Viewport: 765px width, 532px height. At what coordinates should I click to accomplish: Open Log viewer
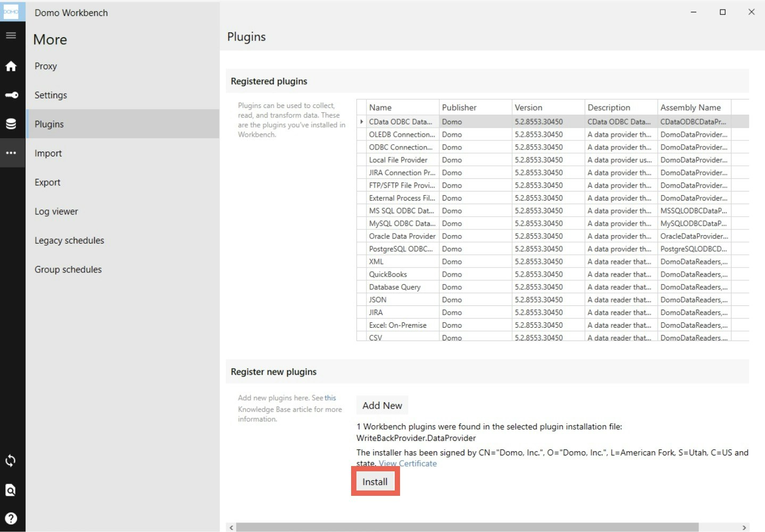[x=122, y=211]
